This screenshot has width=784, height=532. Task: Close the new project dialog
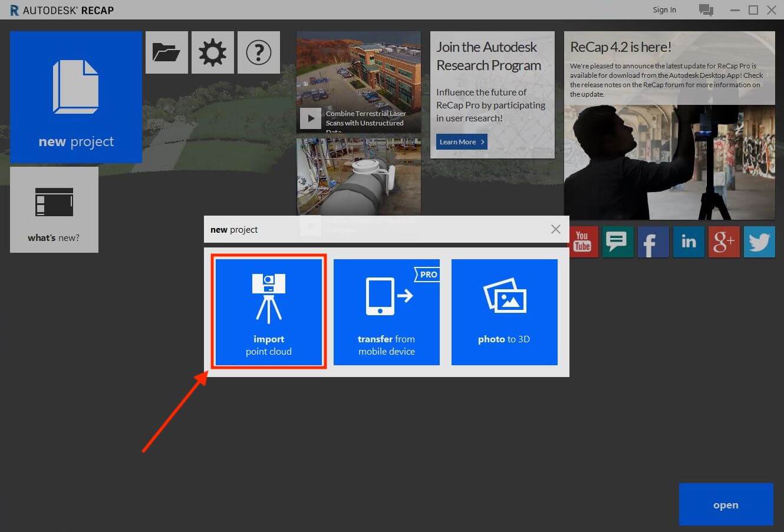pos(555,229)
